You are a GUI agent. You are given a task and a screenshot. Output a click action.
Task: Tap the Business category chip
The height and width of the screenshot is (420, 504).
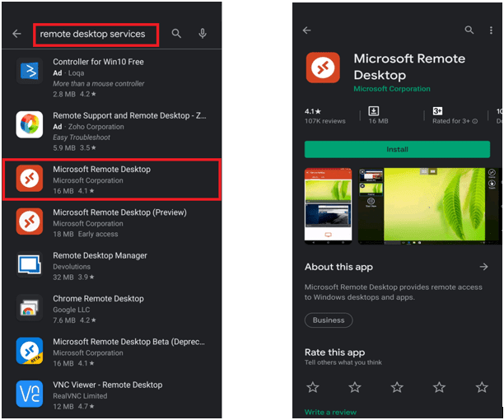(329, 320)
